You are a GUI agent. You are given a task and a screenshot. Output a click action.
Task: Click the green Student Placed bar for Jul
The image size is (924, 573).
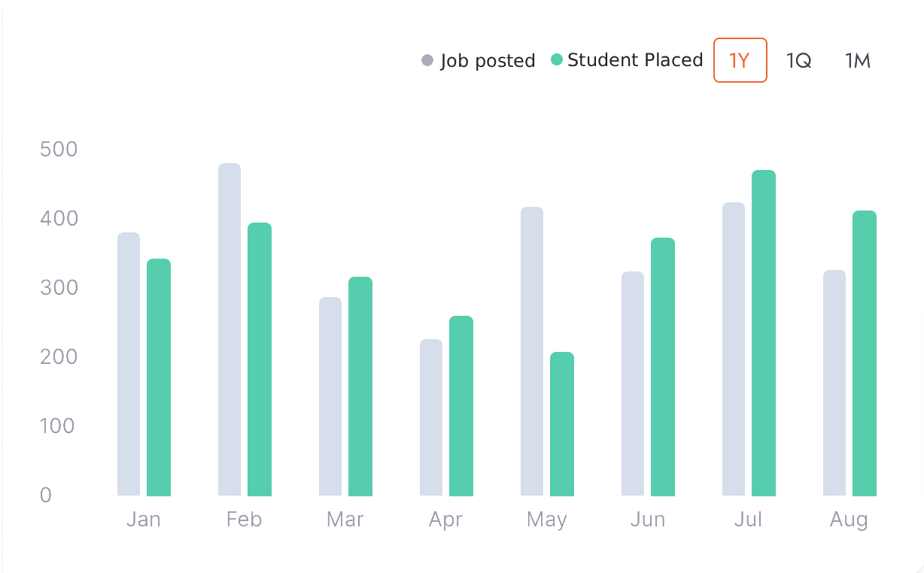click(764, 333)
